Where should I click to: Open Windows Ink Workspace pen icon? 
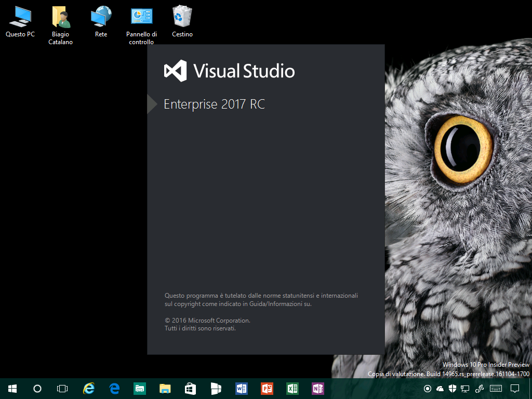pos(480,389)
